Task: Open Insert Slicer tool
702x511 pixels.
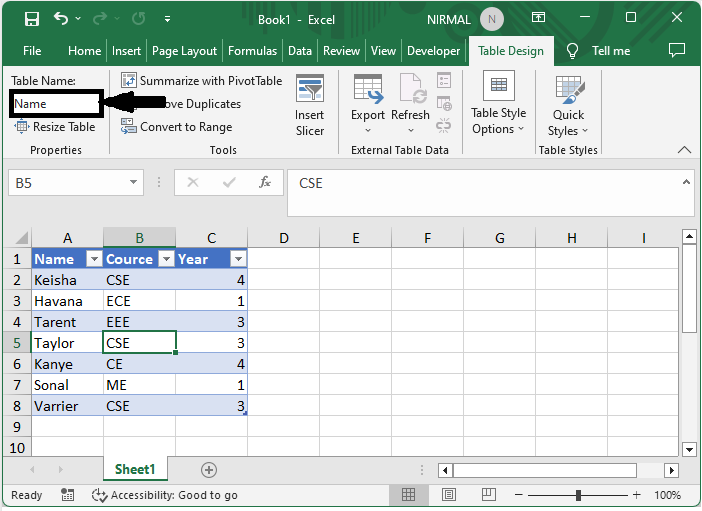Action: point(310,105)
